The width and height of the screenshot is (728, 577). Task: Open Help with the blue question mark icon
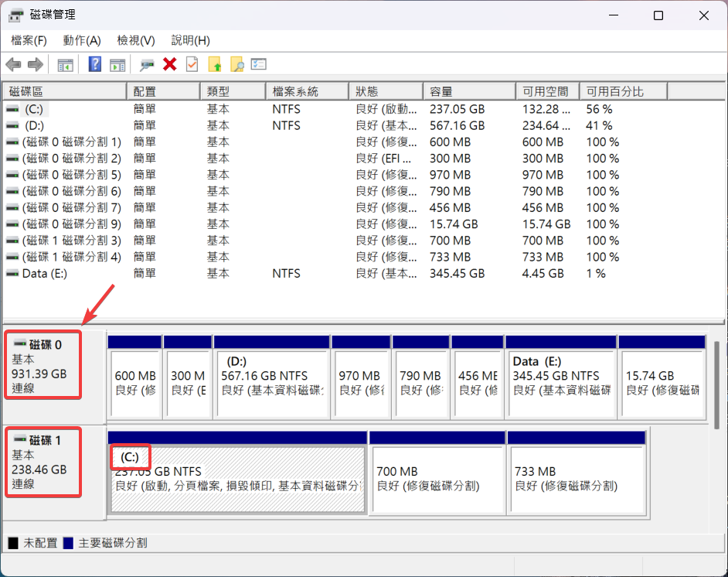[95, 64]
